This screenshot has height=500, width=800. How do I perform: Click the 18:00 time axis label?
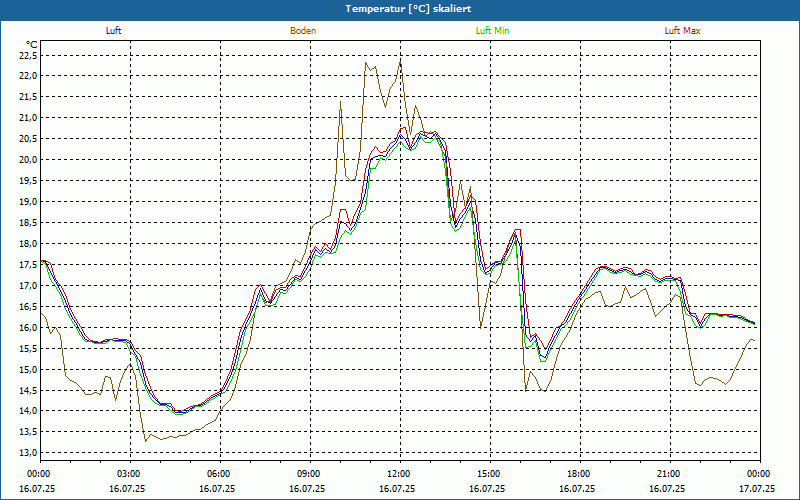[580, 474]
